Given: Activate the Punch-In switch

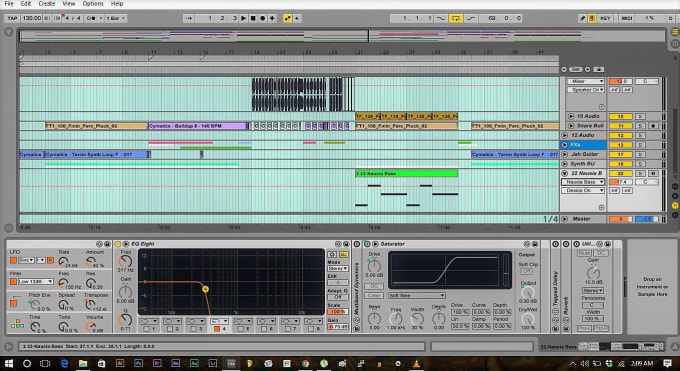Looking at the screenshot, I should point(441,18).
